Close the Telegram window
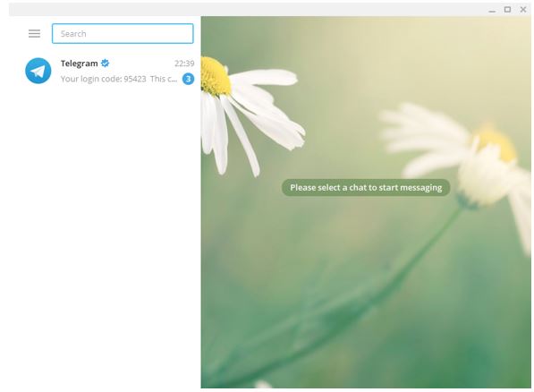Image resolution: width=534 pixels, height=392 pixels. [523, 10]
